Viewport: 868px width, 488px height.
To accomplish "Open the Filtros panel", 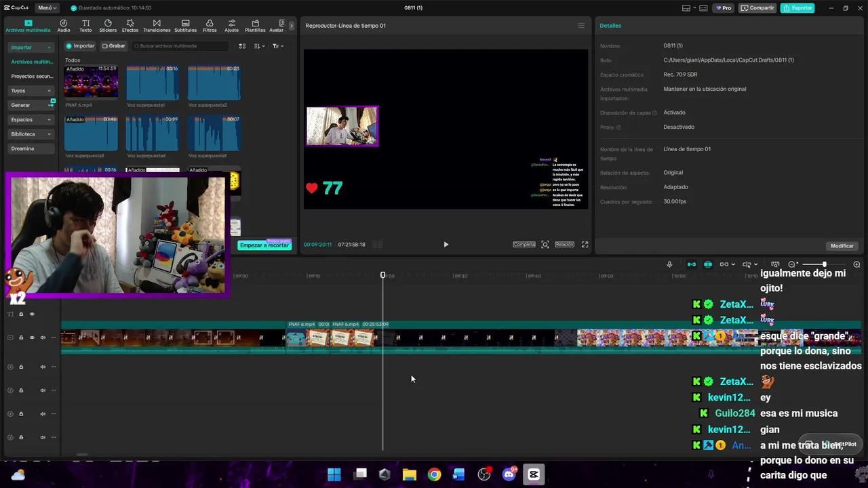I will click(x=210, y=26).
